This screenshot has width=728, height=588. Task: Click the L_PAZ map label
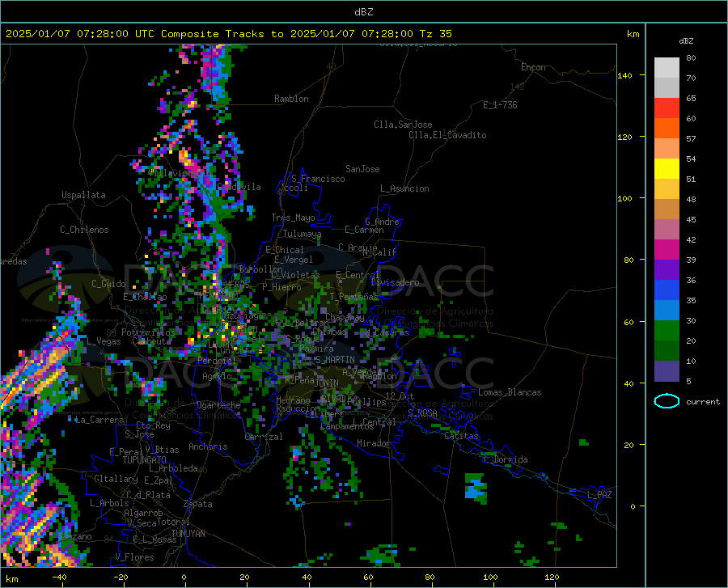click(x=599, y=495)
